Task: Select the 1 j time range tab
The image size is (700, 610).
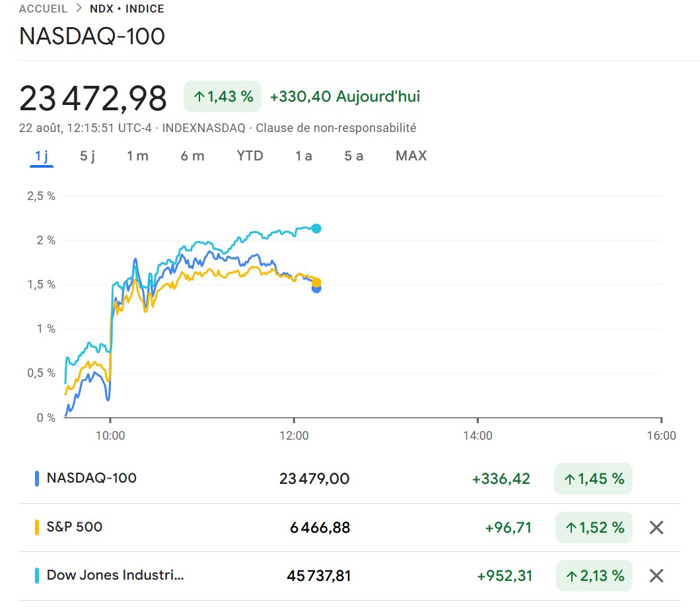Action: [42, 156]
